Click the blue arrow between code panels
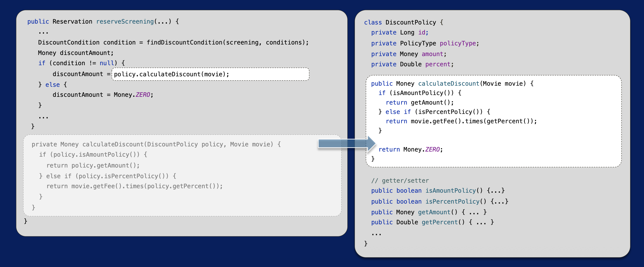Image resolution: width=644 pixels, height=267 pixels. (x=346, y=144)
